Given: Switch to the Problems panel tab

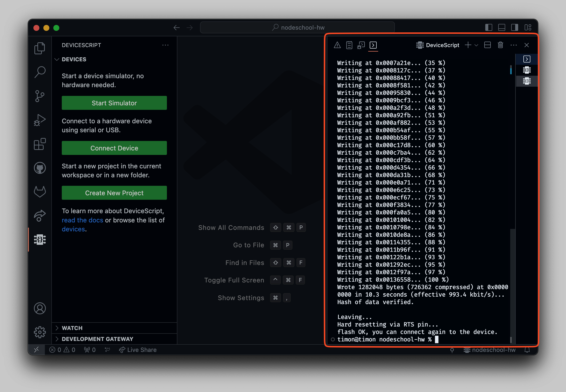Looking at the screenshot, I should click(x=337, y=45).
